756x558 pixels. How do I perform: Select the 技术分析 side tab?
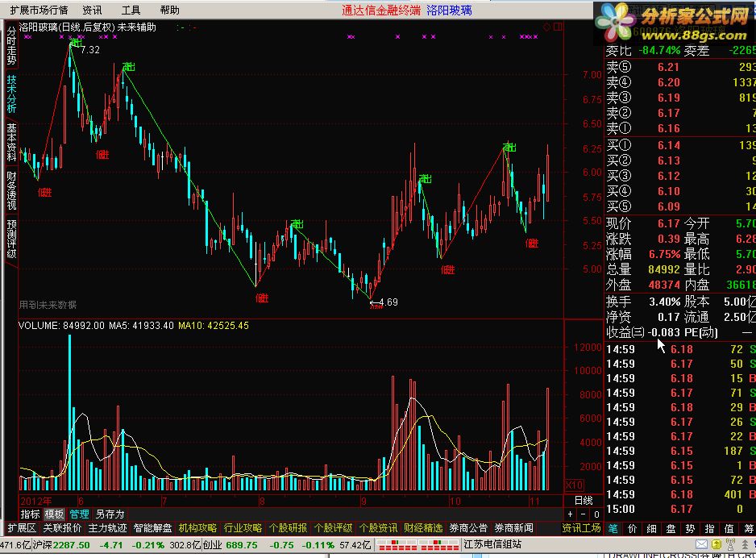click(x=11, y=94)
